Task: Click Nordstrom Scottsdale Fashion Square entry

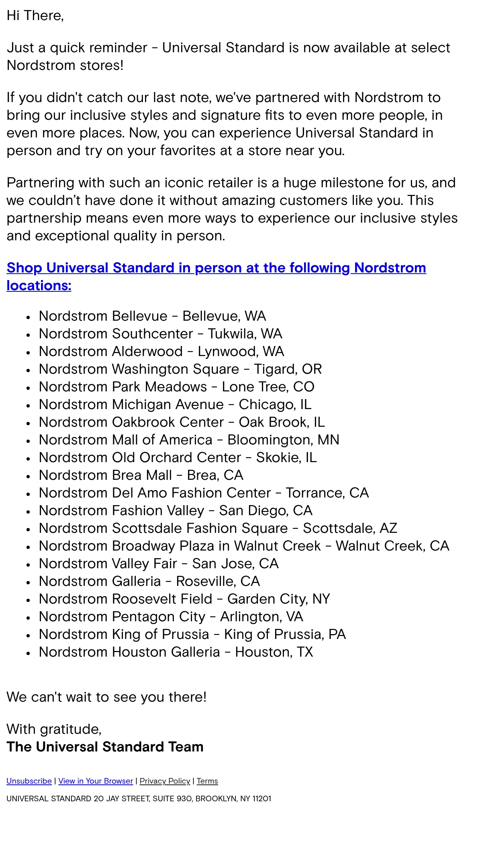Action: click(x=218, y=528)
